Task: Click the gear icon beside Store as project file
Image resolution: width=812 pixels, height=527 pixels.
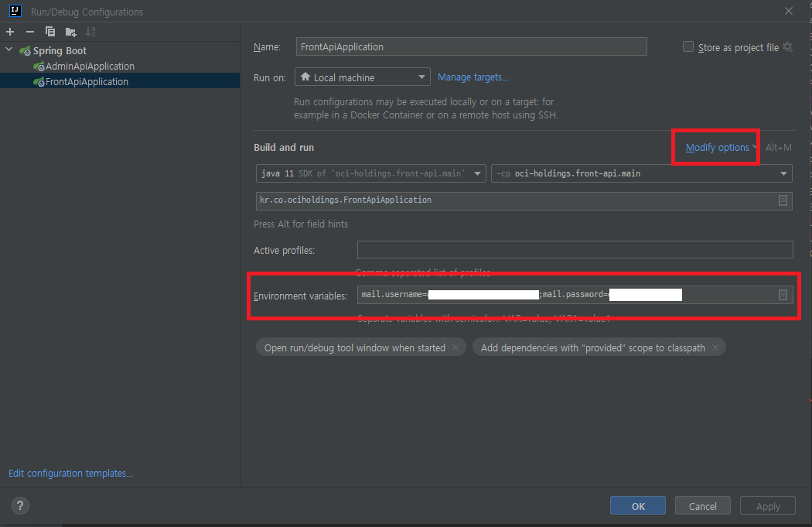Action: [x=787, y=47]
